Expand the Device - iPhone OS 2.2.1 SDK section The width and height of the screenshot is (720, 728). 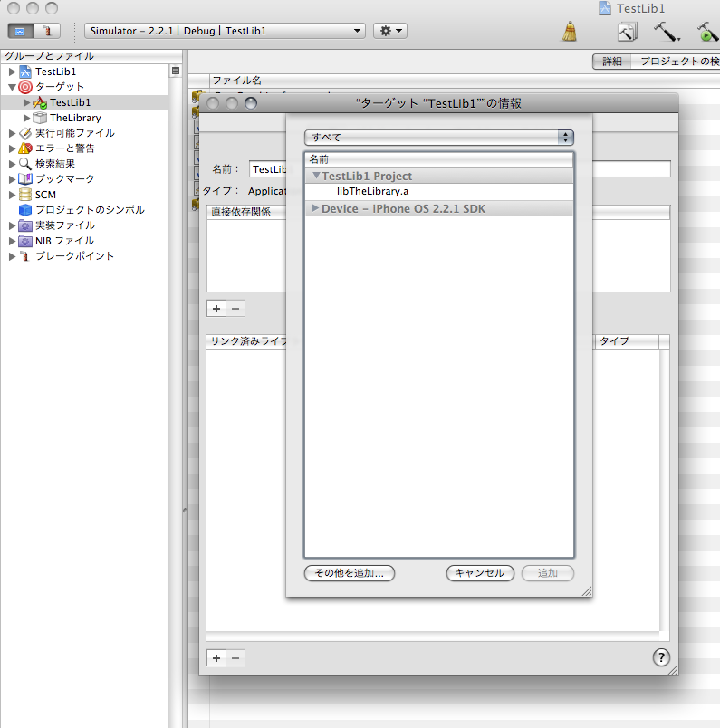coord(315,208)
